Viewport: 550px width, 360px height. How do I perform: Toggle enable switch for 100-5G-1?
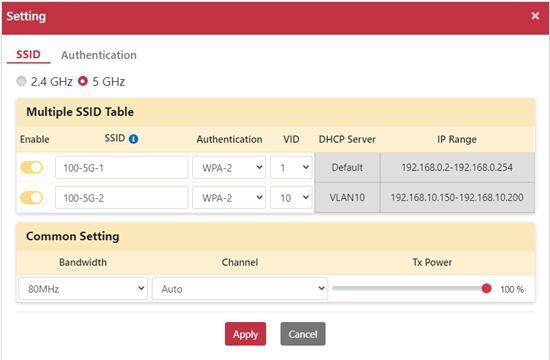pyautogui.click(x=32, y=167)
